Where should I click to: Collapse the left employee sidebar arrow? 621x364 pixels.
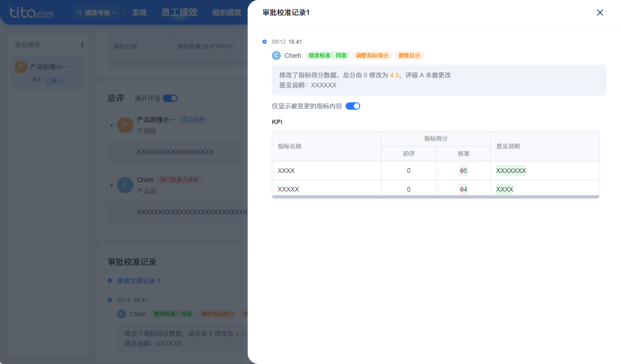[90, 48]
